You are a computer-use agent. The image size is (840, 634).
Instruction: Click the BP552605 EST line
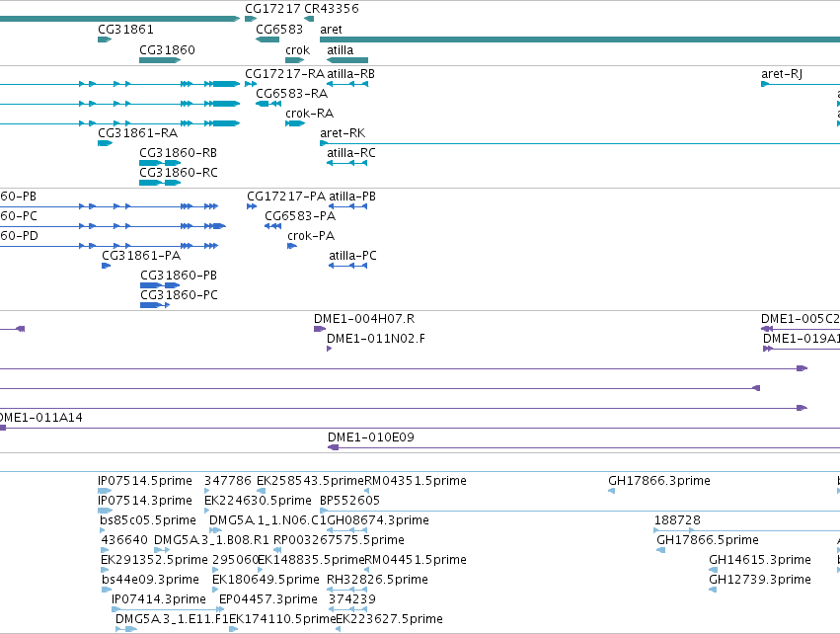click(579, 511)
